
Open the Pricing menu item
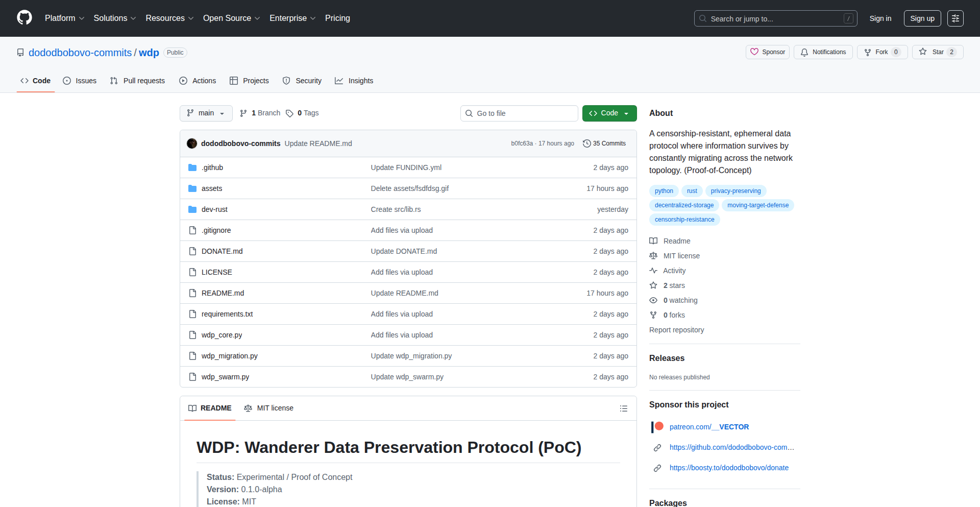click(337, 18)
